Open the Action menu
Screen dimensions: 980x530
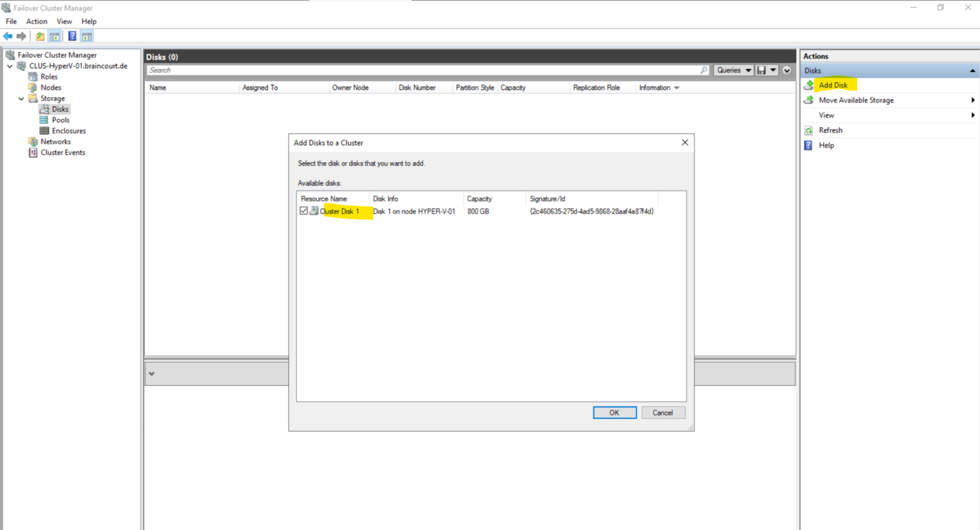pyautogui.click(x=36, y=21)
